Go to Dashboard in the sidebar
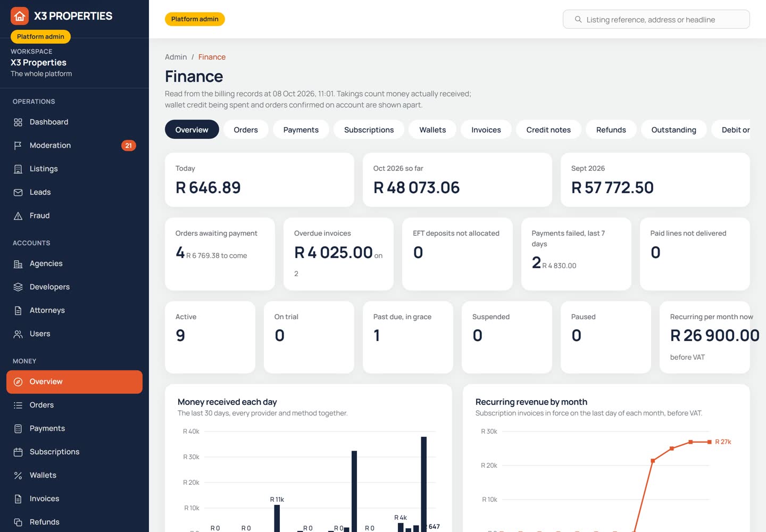766x532 pixels. click(74, 122)
